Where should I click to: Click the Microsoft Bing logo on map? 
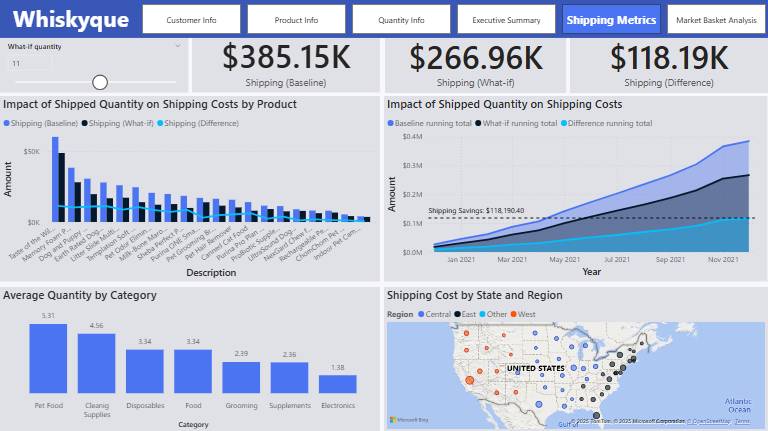(x=409, y=420)
